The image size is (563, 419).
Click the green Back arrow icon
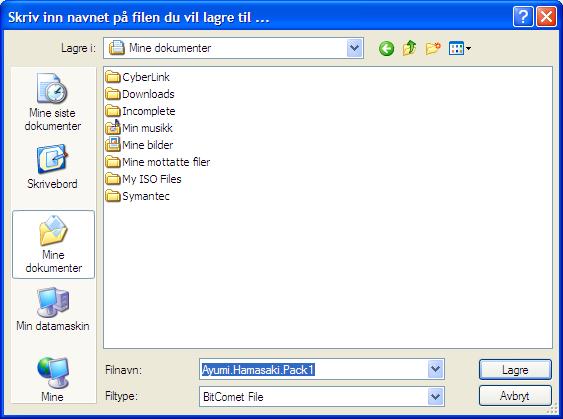coord(386,48)
